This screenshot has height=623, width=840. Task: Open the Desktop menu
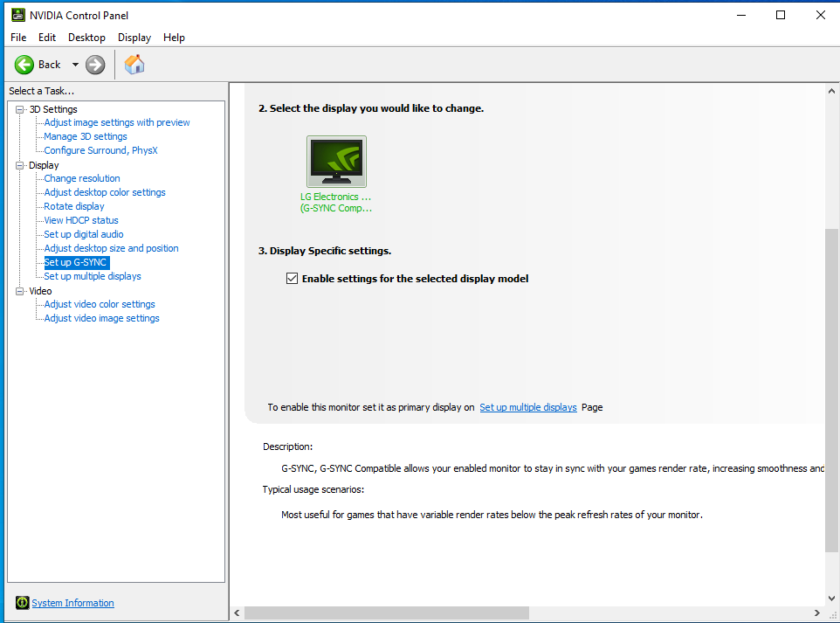[x=86, y=38]
